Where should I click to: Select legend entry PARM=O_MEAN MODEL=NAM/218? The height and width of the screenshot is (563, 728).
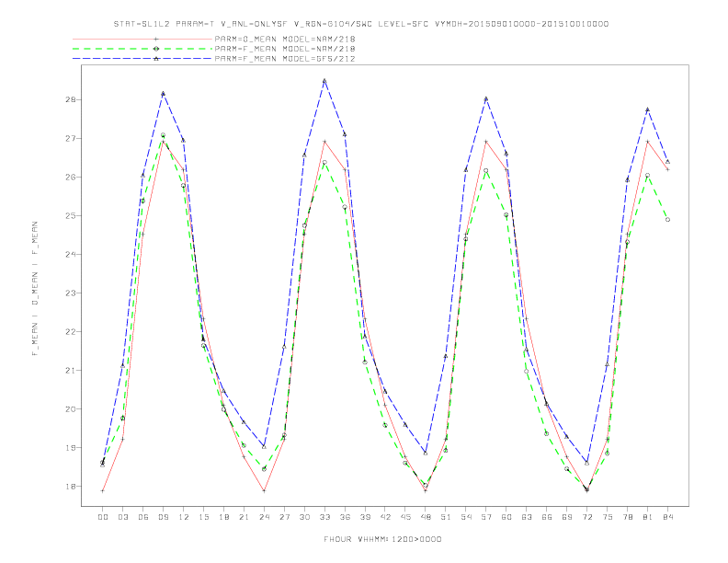[x=285, y=39]
